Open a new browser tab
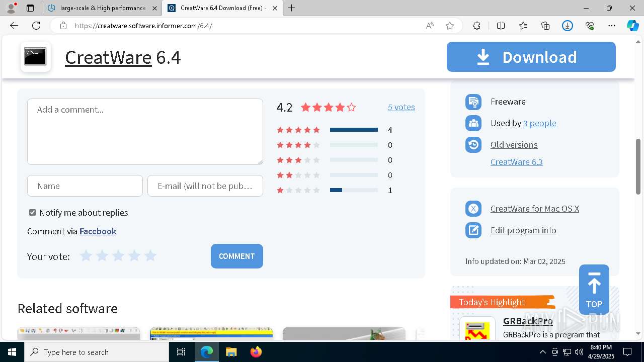This screenshot has width=644, height=362. click(x=292, y=8)
